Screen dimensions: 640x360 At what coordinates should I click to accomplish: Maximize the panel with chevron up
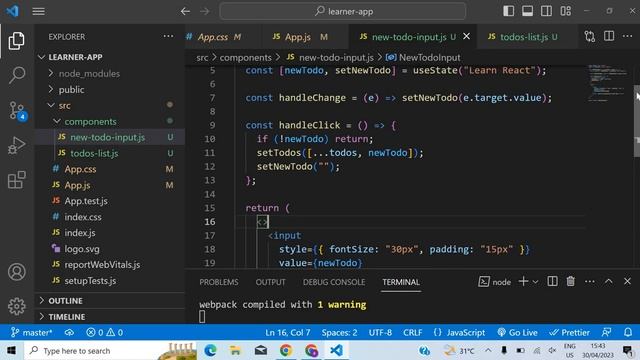[x=609, y=281]
